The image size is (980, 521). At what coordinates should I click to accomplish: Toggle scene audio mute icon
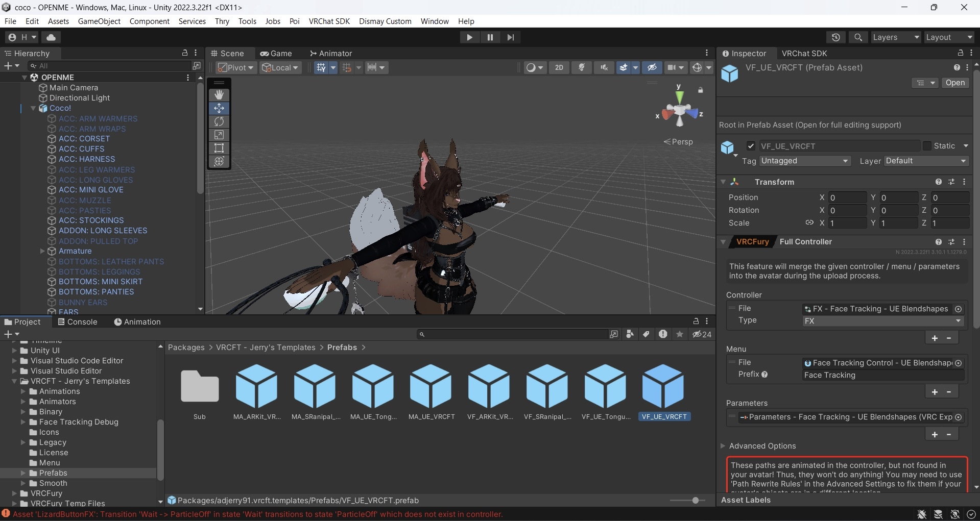pyautogui.click(x=604, y=67)
